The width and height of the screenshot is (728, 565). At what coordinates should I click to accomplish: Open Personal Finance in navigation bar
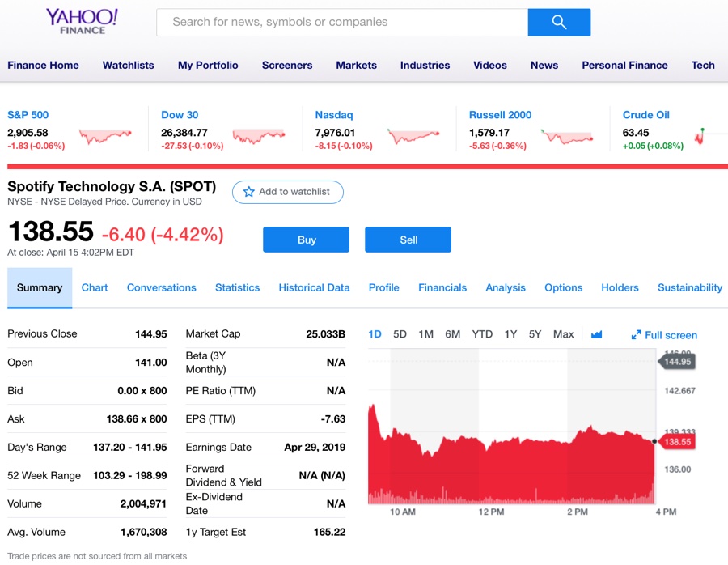click(x=624, y=65)
